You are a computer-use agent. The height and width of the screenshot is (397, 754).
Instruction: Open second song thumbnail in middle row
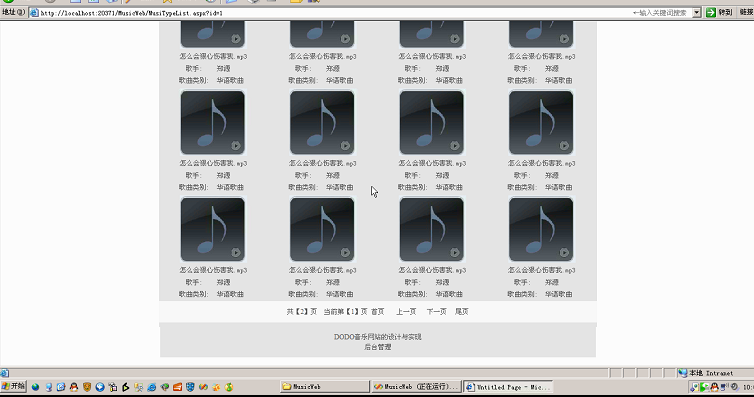point(322,123)
